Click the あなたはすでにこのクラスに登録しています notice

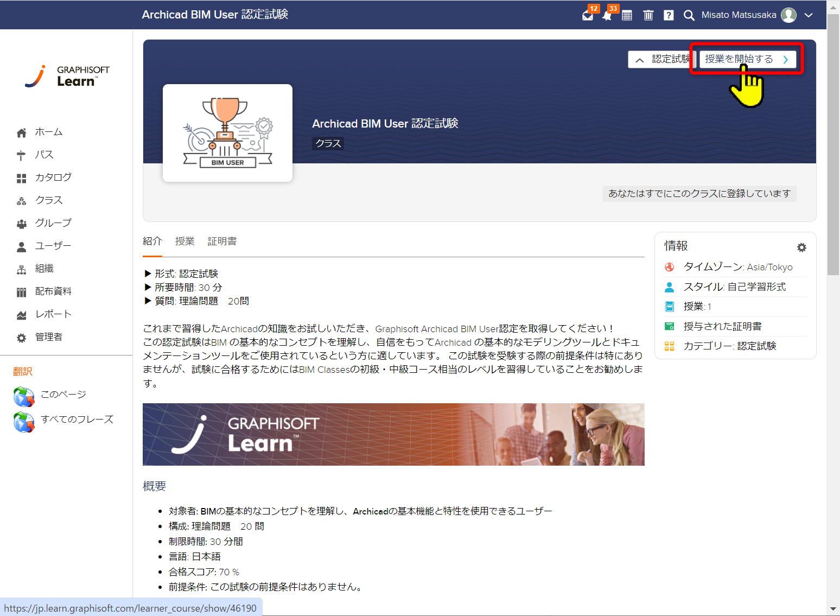tap(699, 194)
